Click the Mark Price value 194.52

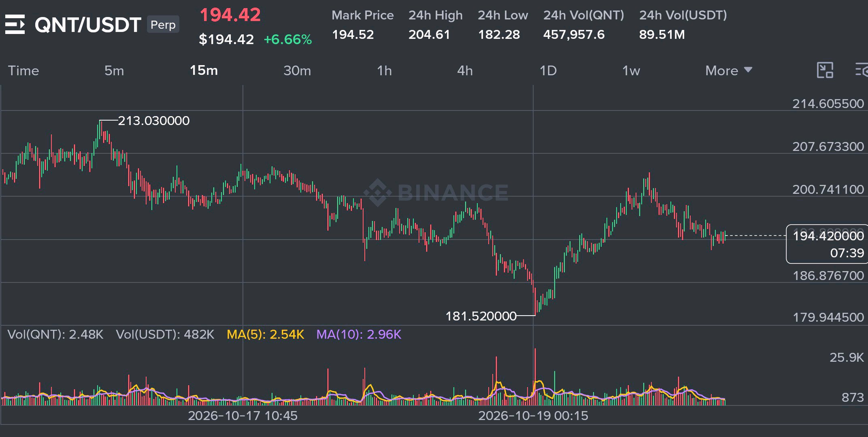pyautogui.click(x=353, y=34)
